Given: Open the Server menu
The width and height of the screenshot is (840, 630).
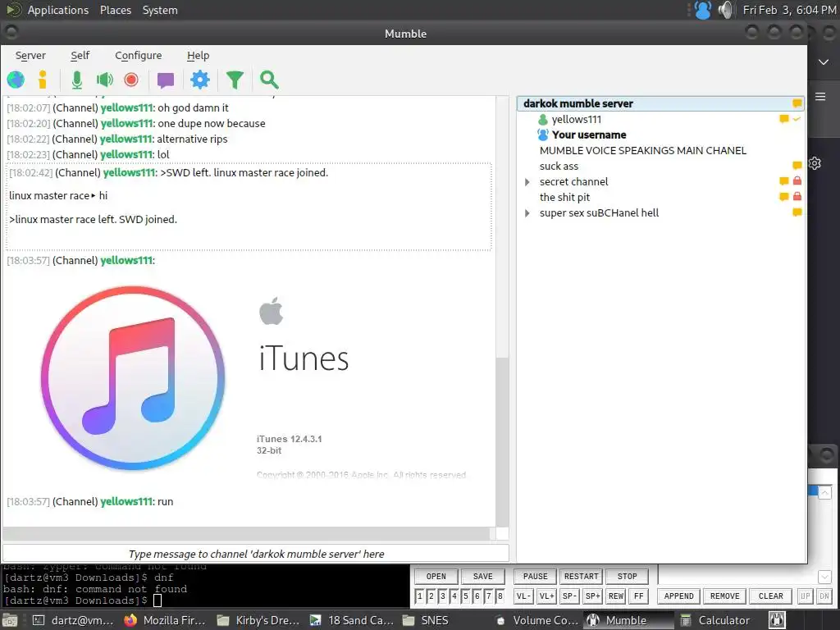Looking at the screenshot, I should (30, 56).
